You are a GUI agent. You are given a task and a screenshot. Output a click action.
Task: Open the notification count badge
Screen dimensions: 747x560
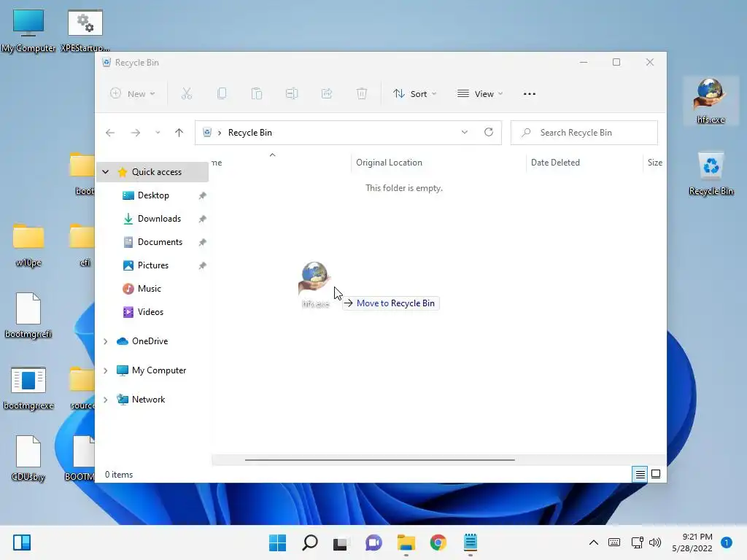tap(727, 542)
